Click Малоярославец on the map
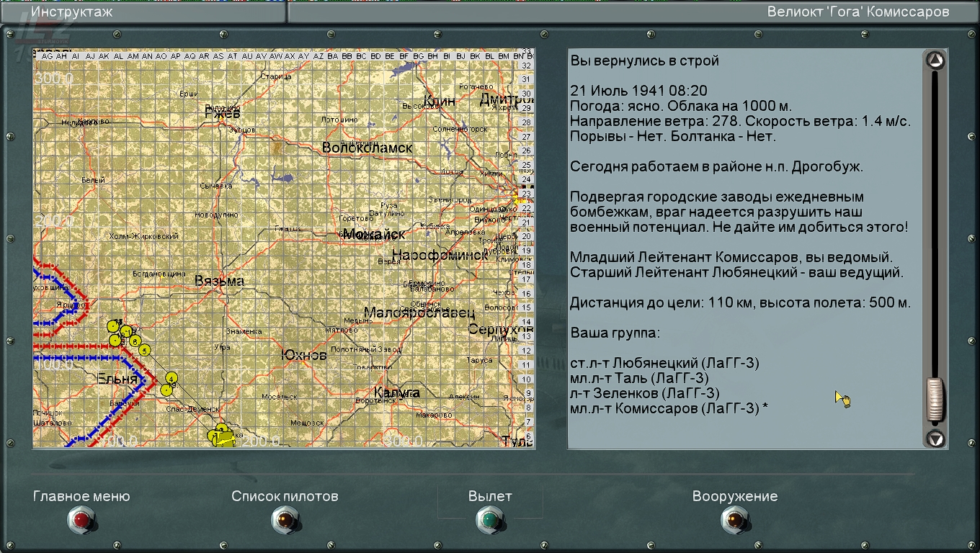 pos(419,313)
